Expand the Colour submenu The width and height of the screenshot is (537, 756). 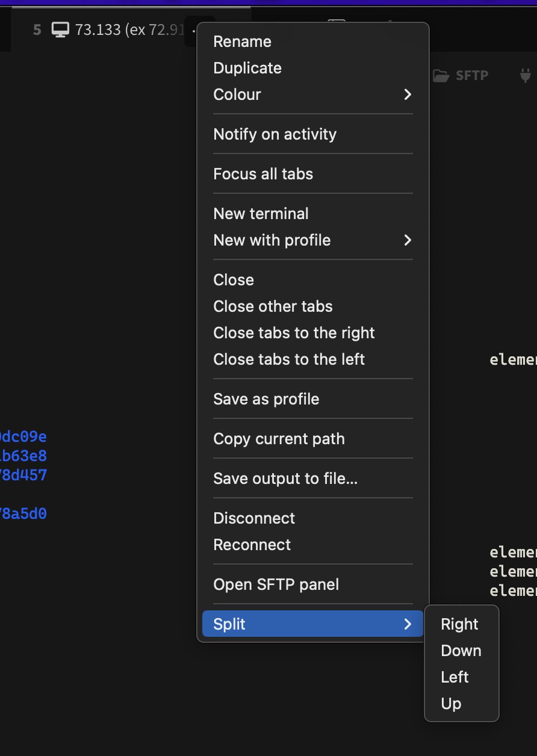click(408, 94)
